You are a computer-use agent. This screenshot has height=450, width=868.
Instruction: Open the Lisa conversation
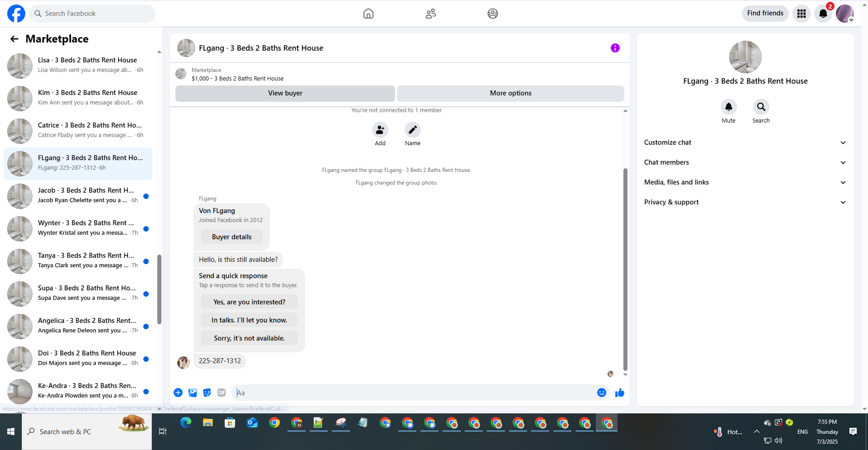(x=78, y=66)
